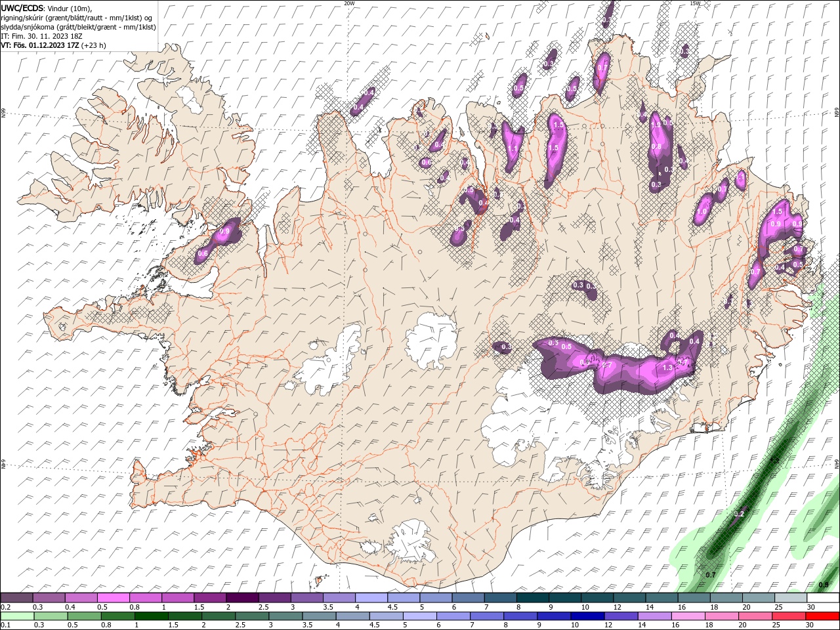Pick first grey-purple snow swatch after 0.2
This screenshot has height=630, width=840.
(16, 598)
